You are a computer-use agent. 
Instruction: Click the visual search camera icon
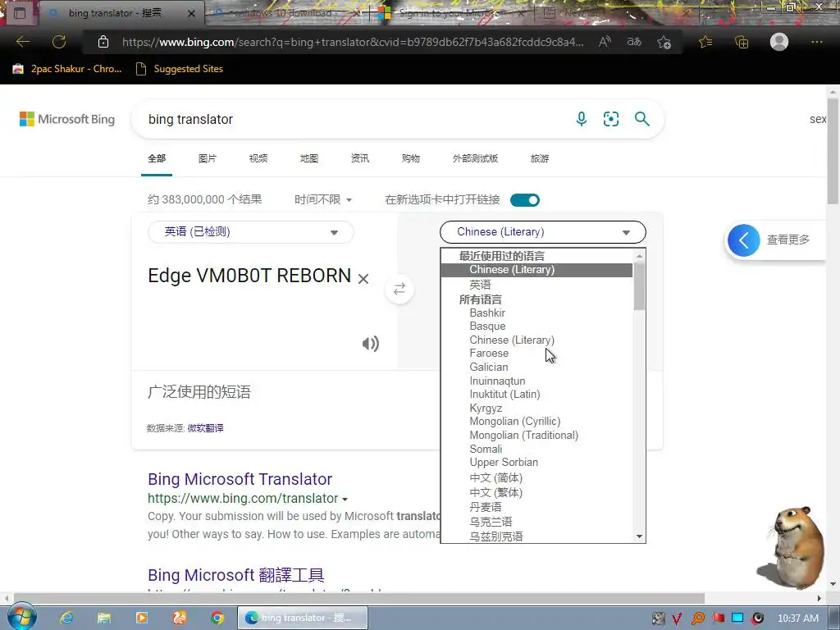coord(610,119)
